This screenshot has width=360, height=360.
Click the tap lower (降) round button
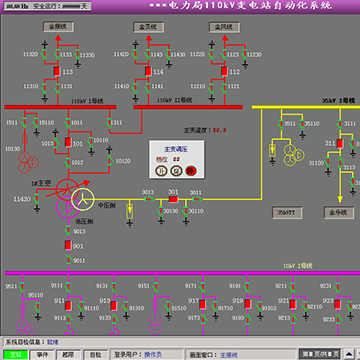click(176, 171)
